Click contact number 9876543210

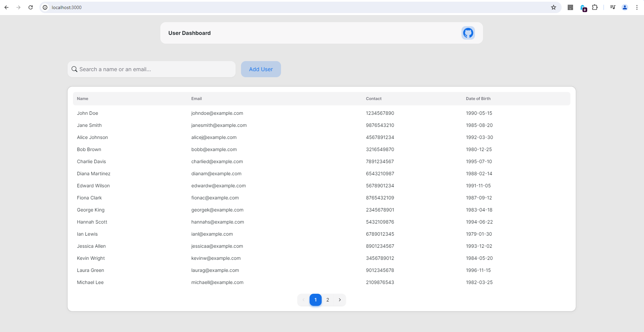coord(380,125)
